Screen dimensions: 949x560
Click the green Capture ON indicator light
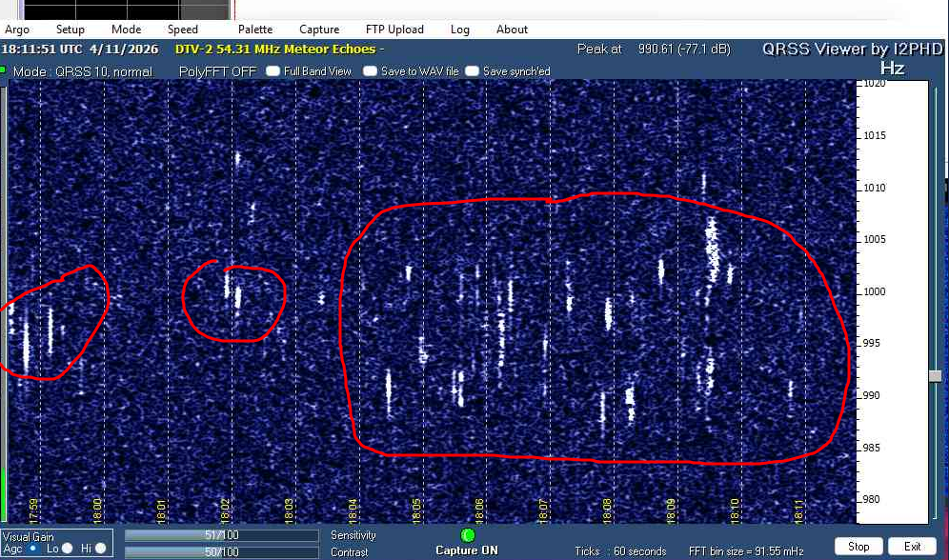(x=467, y=535)
